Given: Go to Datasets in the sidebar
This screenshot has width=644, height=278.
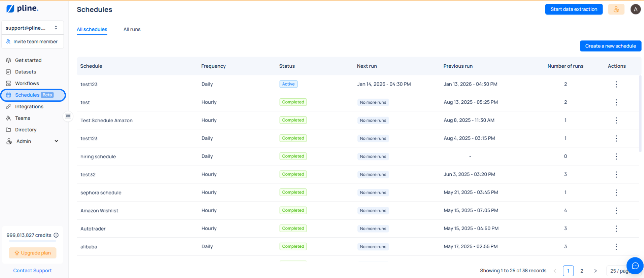Looking at the screenshot, I should click(25, 72).
